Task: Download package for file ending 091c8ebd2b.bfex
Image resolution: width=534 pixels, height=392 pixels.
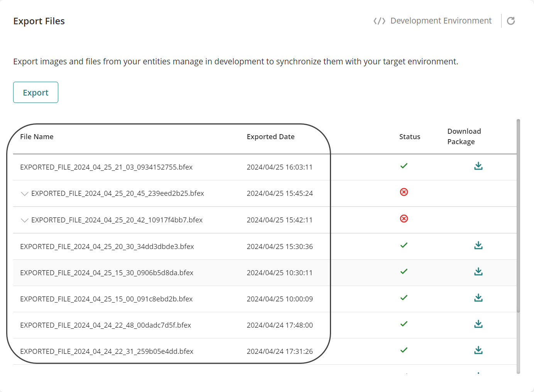Action: (478, 298)
